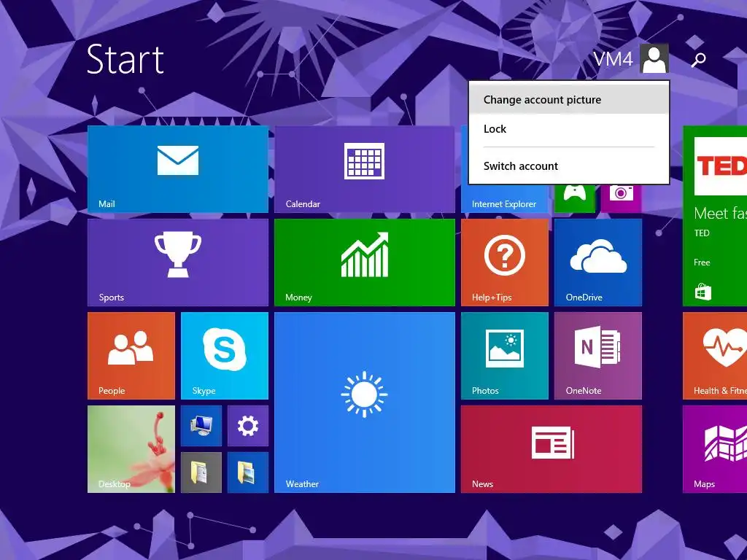Launch the OneNote tile
747x560 pixels.
coord(598,356)
